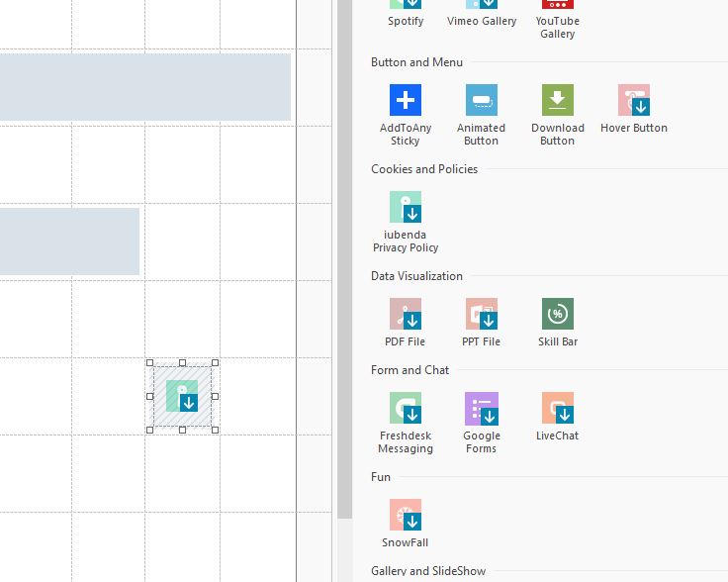Select the Vimeo Gallery object
This screenshot has height=582, width=728.
(x=482, y=5)
